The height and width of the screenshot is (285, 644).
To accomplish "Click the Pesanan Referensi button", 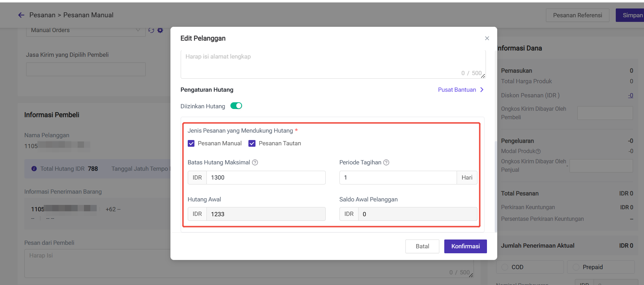I will click(x=577, y=15).
